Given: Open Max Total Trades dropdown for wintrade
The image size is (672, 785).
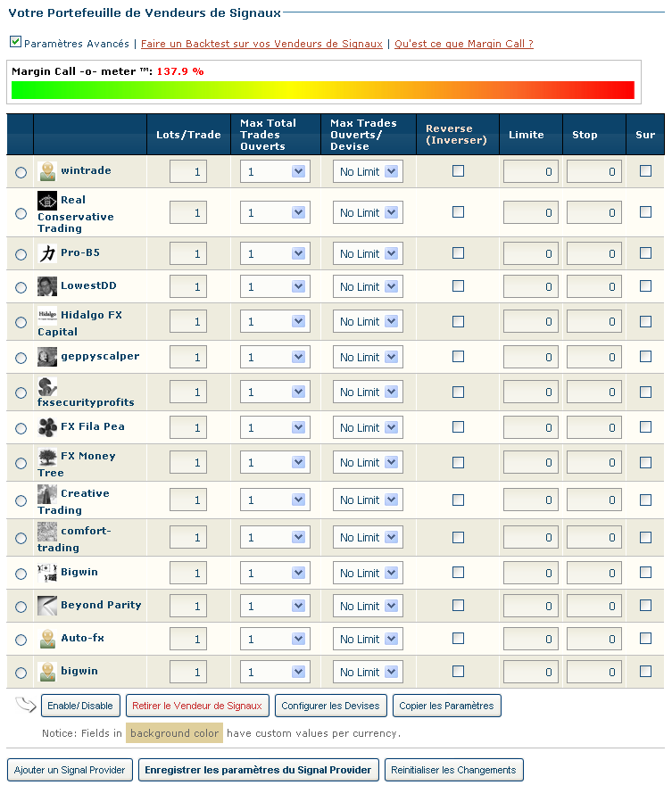Looking at the screenshot, I should point(274,172).
